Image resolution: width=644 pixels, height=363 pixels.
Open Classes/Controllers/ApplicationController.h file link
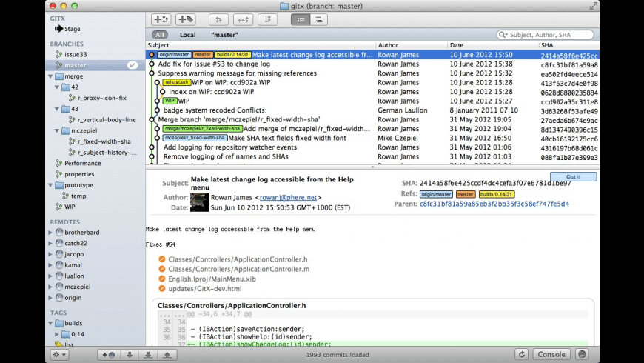[x=238, y=259]
